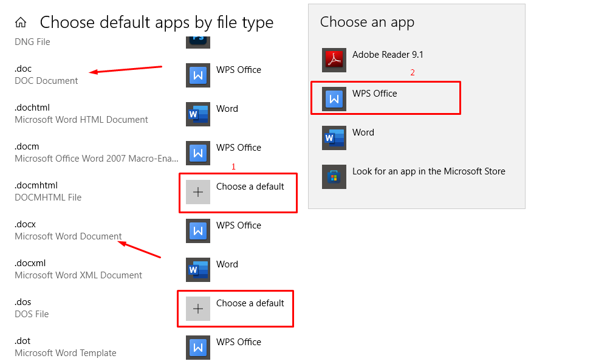Click the WPS Office icon for .docm
Viewport: 610px width, 364px height.
coord(198,153)
